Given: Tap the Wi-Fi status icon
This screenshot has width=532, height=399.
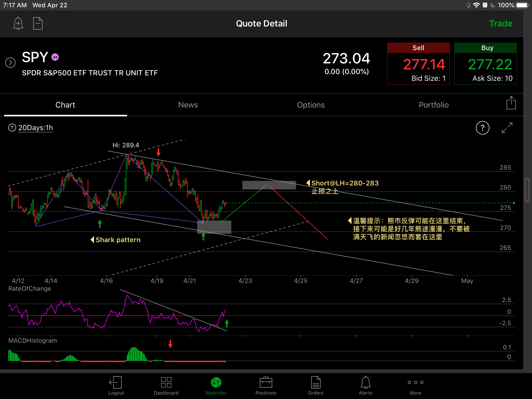Looking at the screenshot, I should tap(476, 5).
